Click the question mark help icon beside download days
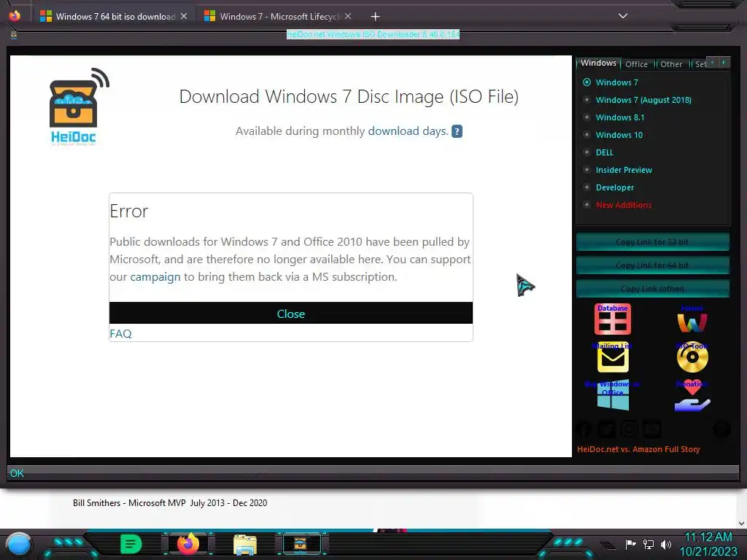747x560 pixels. [457, 131]
